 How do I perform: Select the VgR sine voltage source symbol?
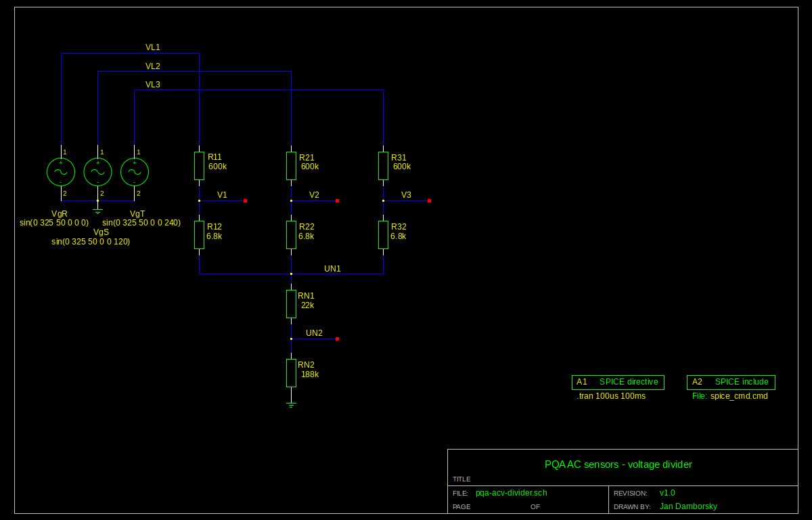tap(61, 172)
